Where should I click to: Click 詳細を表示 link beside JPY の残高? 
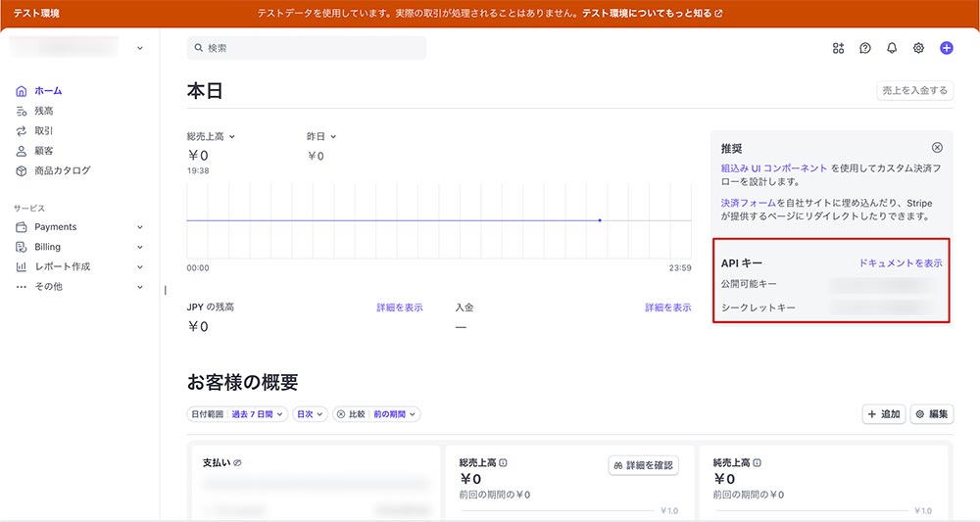[x=400, y=308]
